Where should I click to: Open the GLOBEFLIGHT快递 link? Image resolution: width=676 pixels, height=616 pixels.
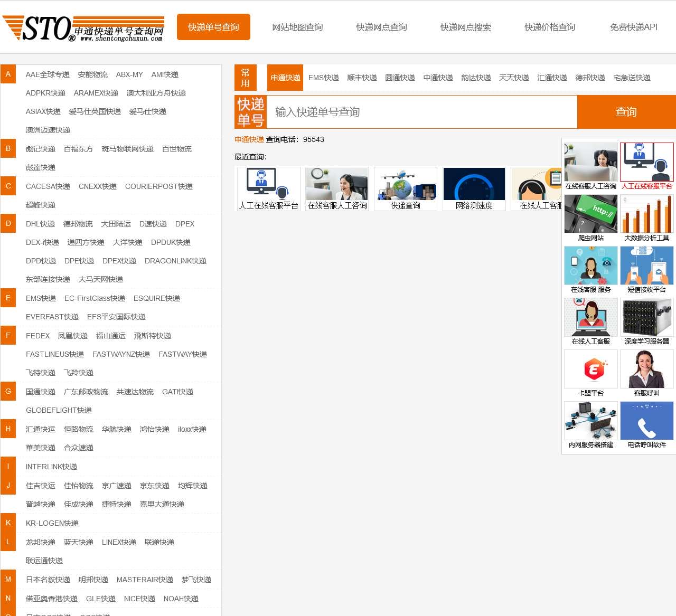click(x=59, y=410)
